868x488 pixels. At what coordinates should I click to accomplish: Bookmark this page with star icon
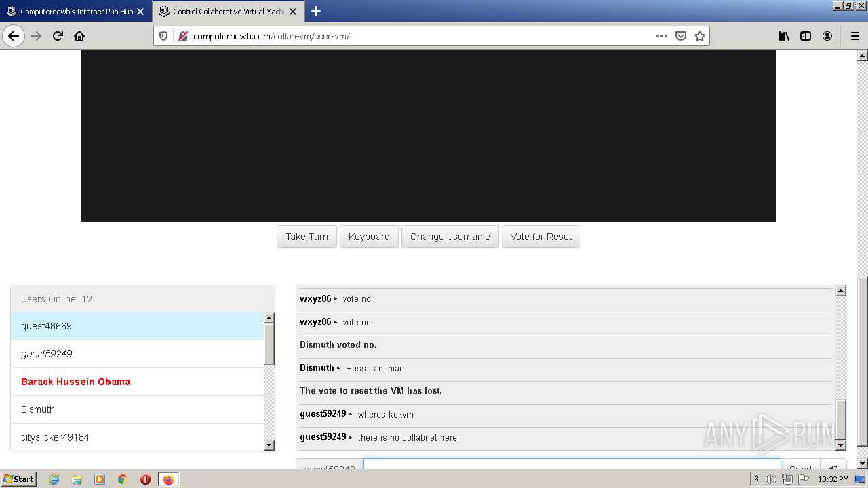pyautogui.click(x=700, y=36)
